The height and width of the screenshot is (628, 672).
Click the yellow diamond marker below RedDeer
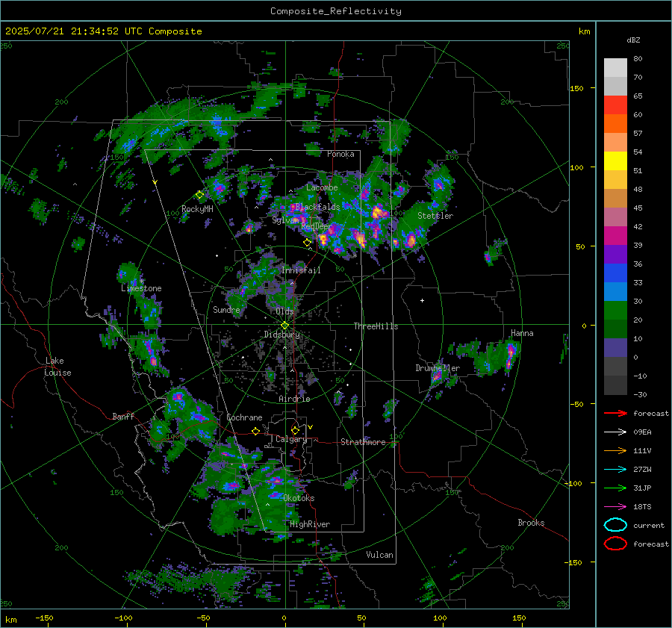click(307, 243)
